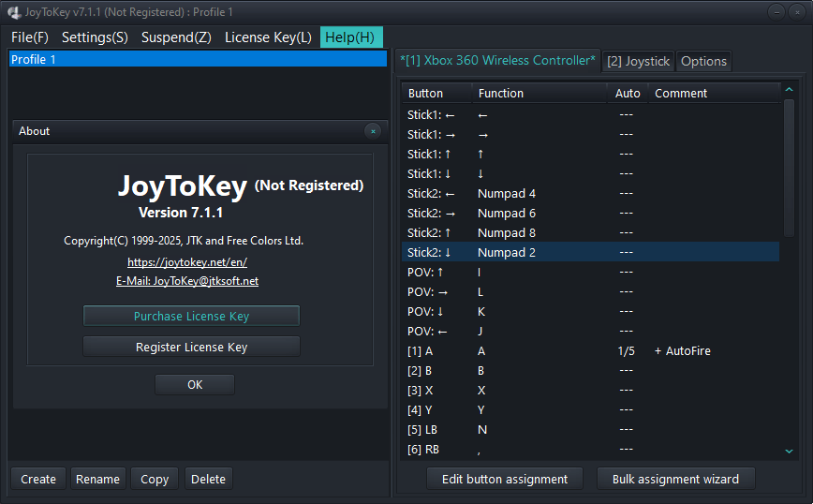The image size is (813, 504).
Task: Click the Auto column header
Action: tap(628, 94)
